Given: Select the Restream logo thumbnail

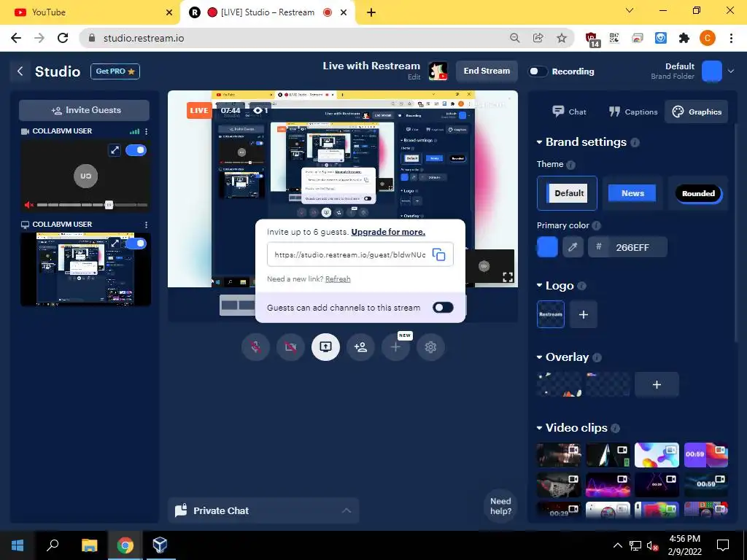Looking at the screenshot, I should tap(551, 314).
